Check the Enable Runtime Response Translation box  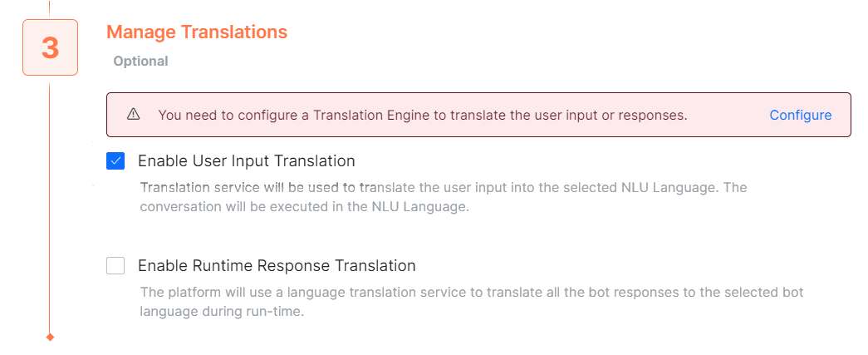(x=115, y=266)
